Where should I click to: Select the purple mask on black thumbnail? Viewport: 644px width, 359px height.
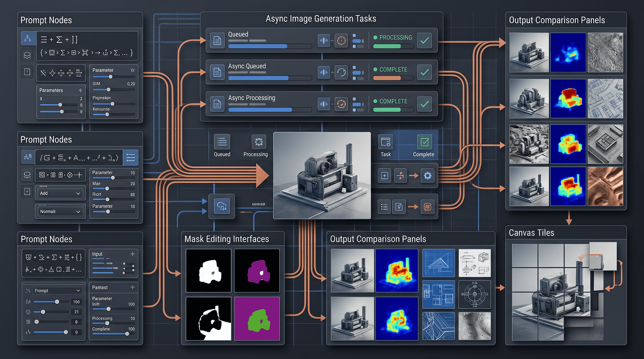[x=257, y=271]
